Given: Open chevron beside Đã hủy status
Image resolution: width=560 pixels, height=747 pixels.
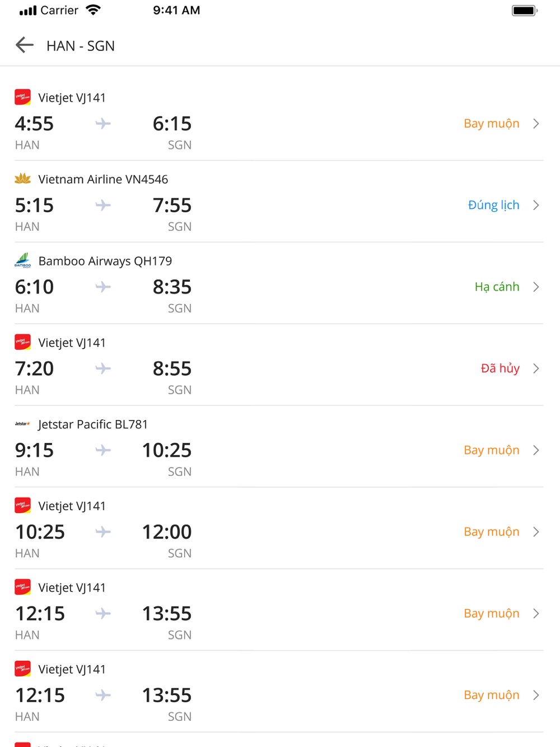Looking at the screenshot, I should coord(536,368).
